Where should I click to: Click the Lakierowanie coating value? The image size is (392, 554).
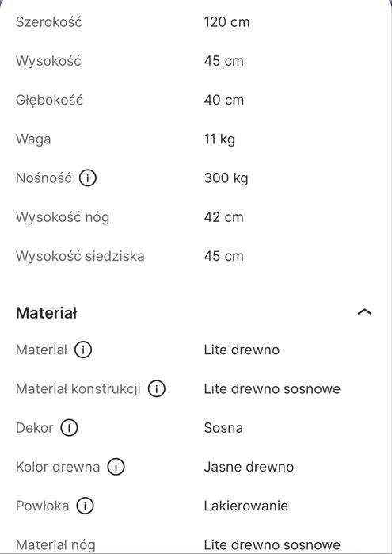pyautogui.click(x=245, y=506)
